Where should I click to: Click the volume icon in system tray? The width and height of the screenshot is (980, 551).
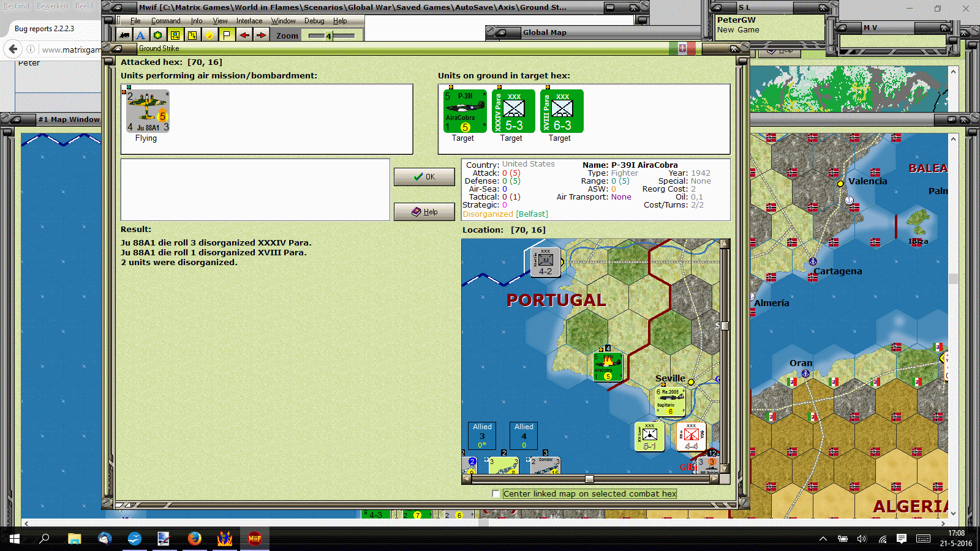point(862,539)
